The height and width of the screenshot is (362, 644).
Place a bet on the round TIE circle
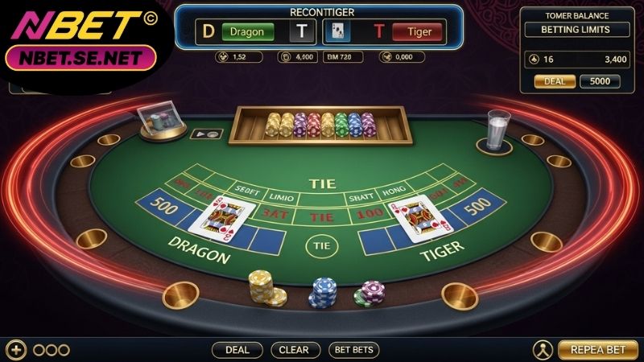[322, 246]
